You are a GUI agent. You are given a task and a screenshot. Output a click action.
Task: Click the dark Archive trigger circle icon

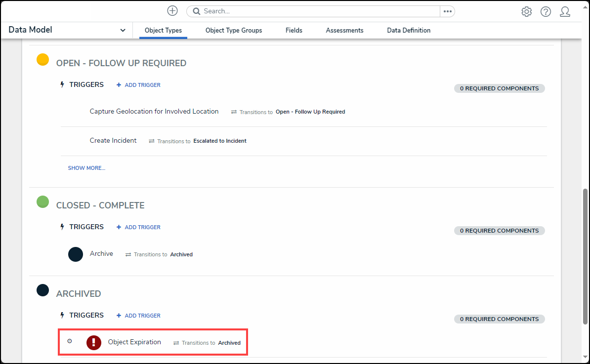tap(76, 254)
